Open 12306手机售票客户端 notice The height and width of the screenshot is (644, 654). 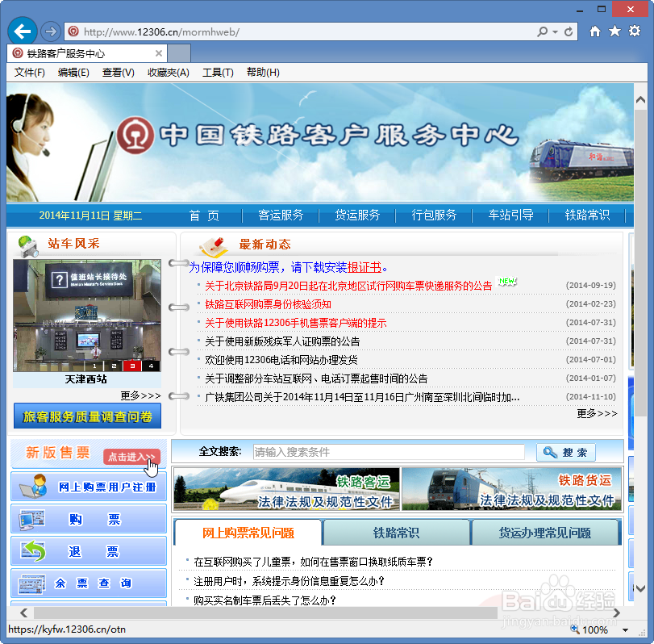296,323
